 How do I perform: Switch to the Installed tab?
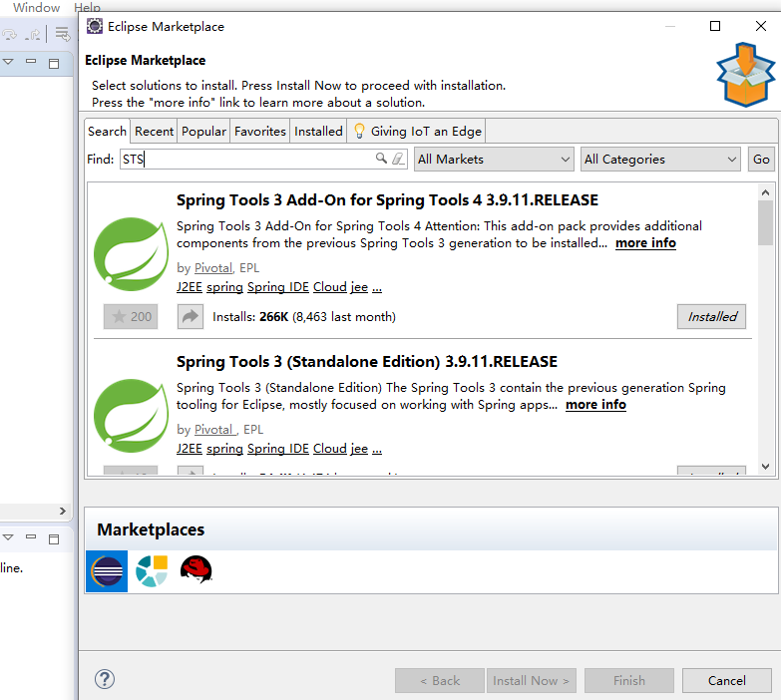point(318,132)
